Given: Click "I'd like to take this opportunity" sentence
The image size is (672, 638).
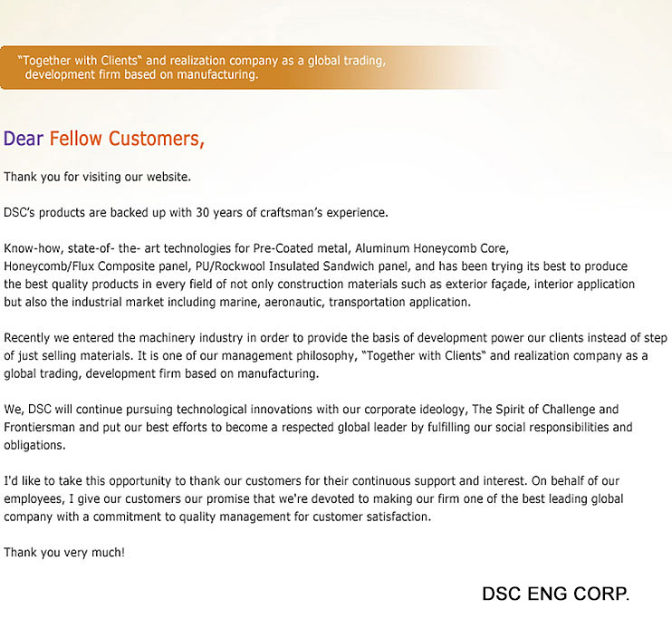Looking at the screenshot, I should coord(95,480).
